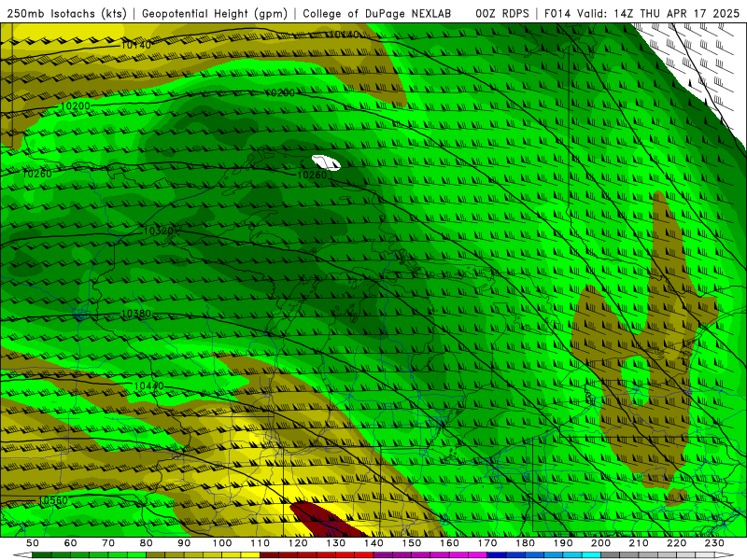The height and width of the screenshot is (560, 747).
Task: Select the 'Valid: 14Z THU APR 17 2025' text
Action: (659, 14)
